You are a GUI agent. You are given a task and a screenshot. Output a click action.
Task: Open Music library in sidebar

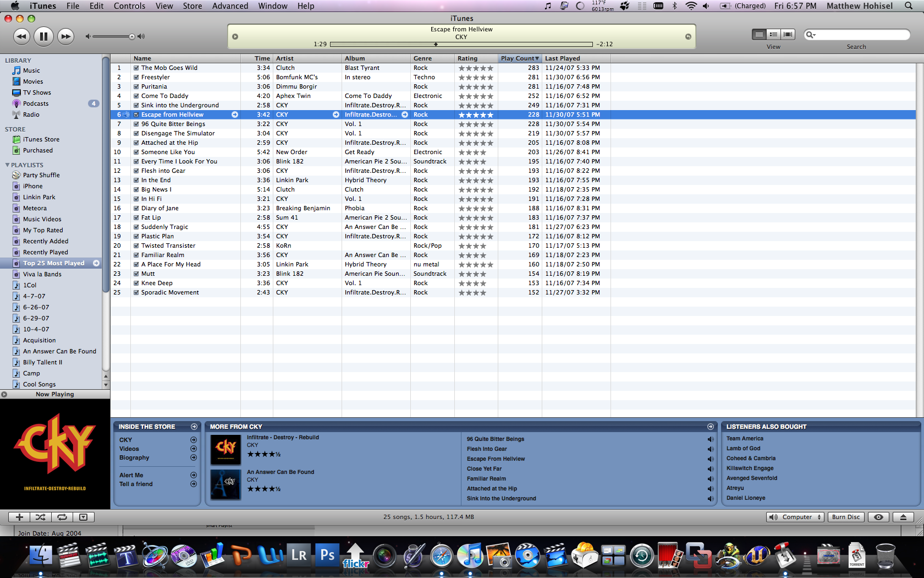(31, 70)
